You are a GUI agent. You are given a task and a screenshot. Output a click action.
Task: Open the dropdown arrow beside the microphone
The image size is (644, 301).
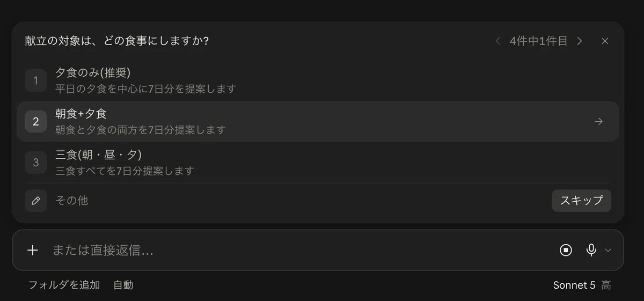(x=608, y=250)
